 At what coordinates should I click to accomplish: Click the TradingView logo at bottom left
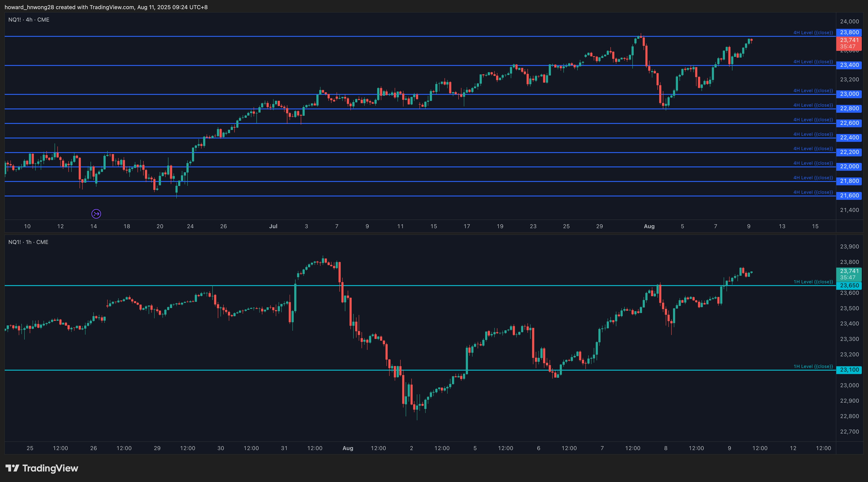pos(42,468)
